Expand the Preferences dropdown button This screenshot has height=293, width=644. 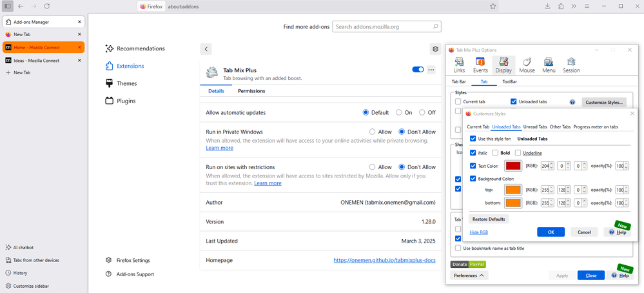point(469,276)
